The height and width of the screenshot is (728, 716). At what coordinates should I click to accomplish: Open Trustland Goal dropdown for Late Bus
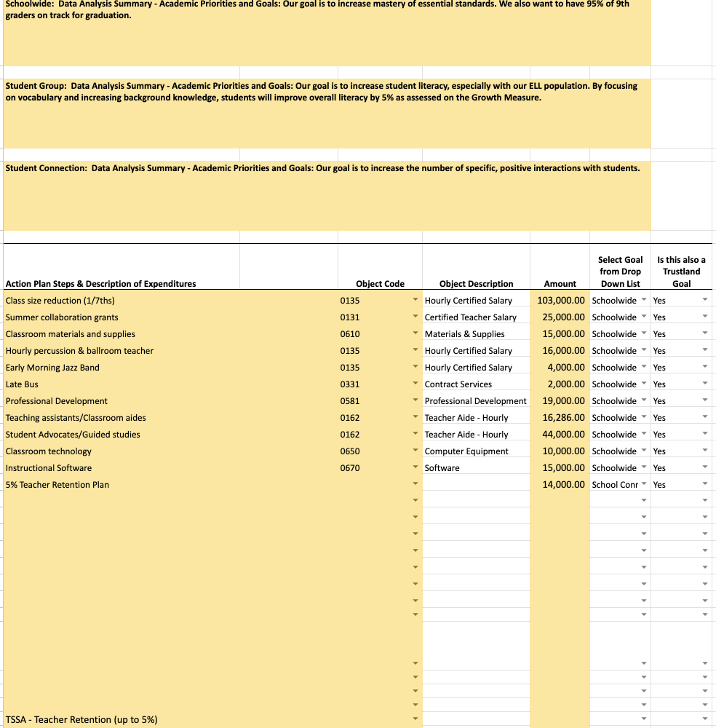[705, 384]
